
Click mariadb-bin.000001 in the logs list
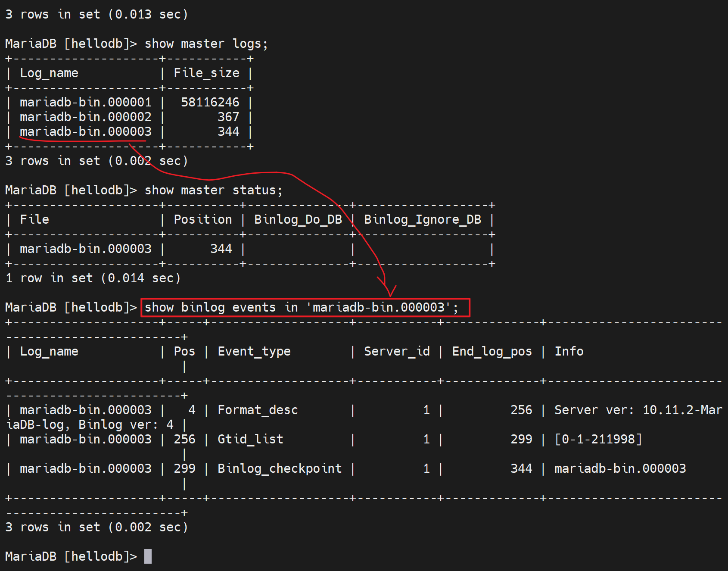(x=86, y=103)
